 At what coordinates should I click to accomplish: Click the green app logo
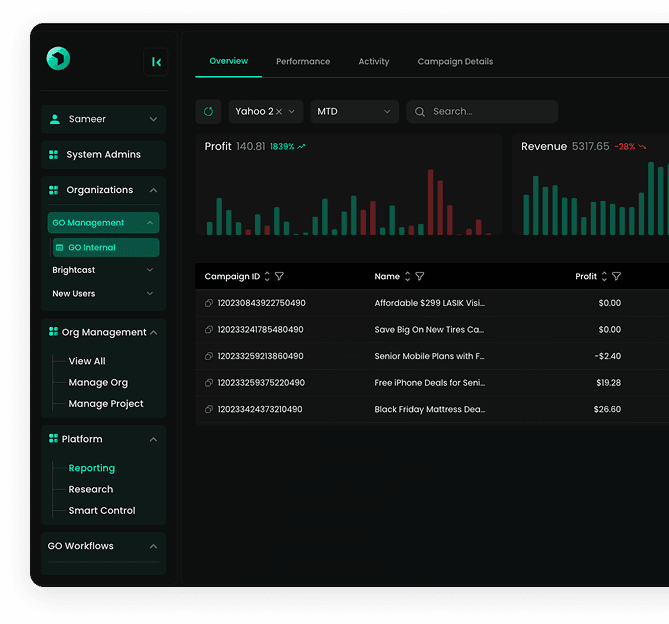(58, 59)
